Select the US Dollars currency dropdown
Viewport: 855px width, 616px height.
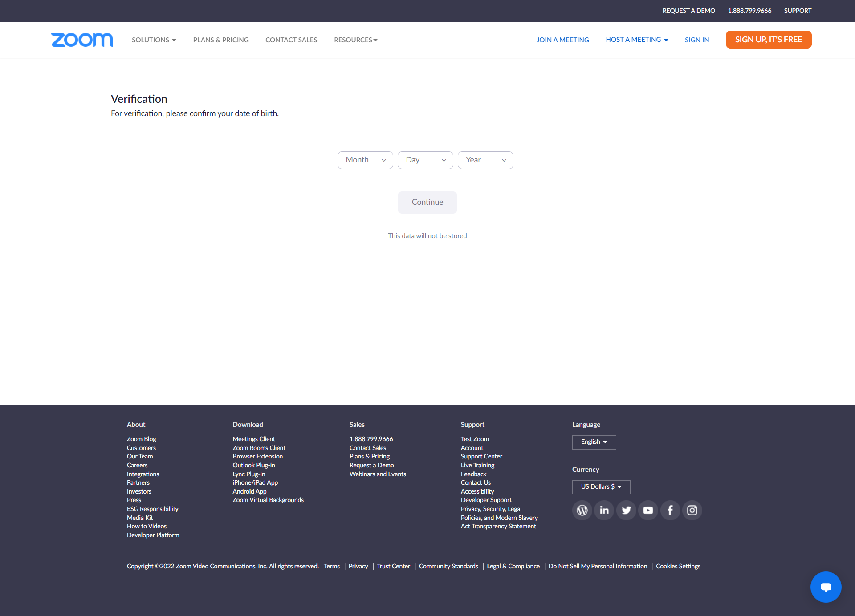pos(598,486)
